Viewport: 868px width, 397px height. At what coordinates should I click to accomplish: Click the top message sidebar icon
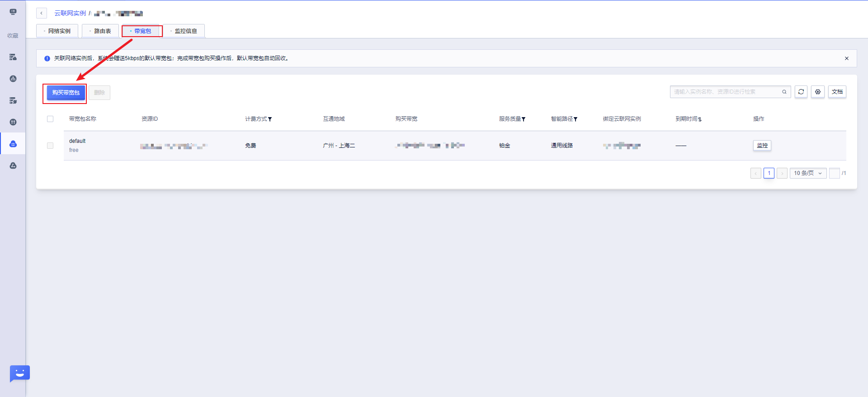click(x=13, y=12)
